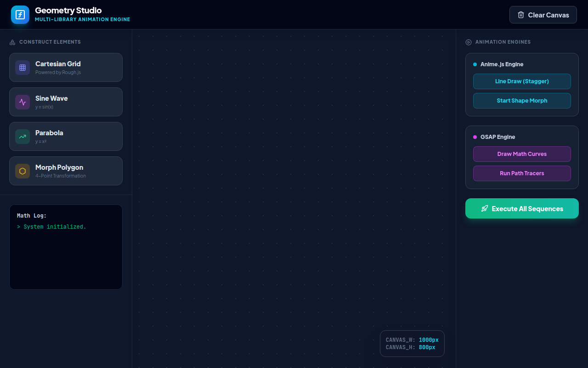The height and width of the screenshot is (368, 588).
Task: Click the shapes icon beside Construct Elements
Action: click(x=12, y=42)
